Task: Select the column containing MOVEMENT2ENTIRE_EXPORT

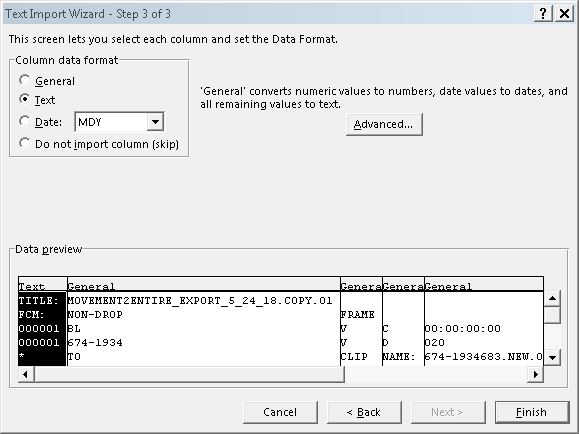Action: tap(203, 286)
